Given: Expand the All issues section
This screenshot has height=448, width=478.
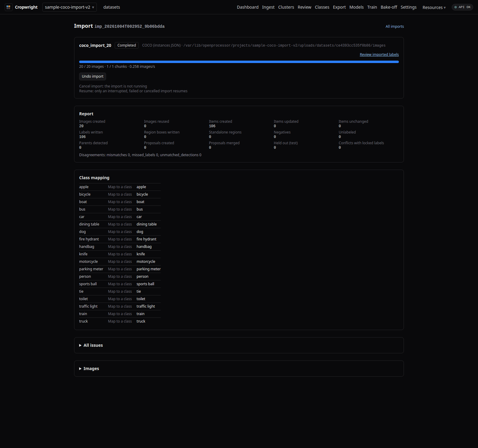Looking at the screenshot, I should (91, 345).
